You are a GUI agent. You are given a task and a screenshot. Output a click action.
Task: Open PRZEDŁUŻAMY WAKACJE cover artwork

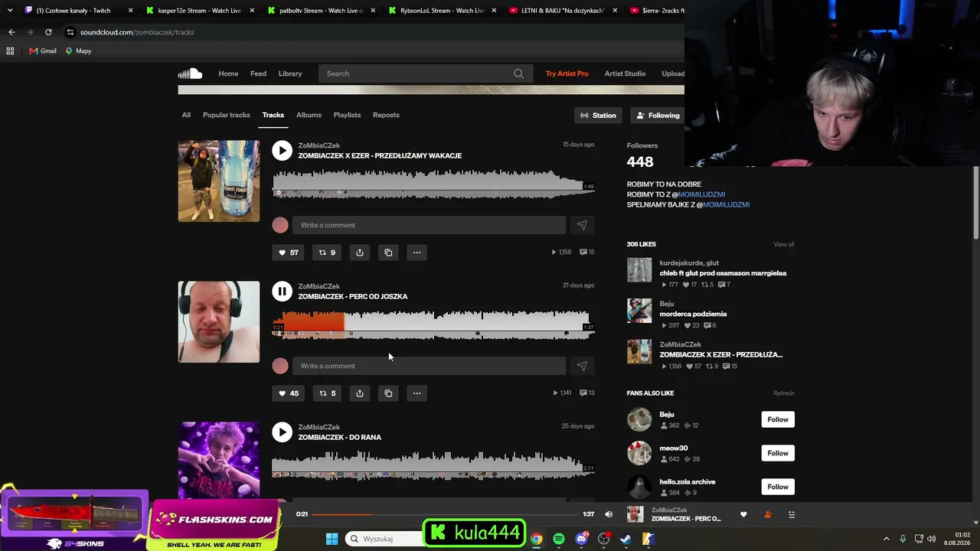tap(219, 181)
